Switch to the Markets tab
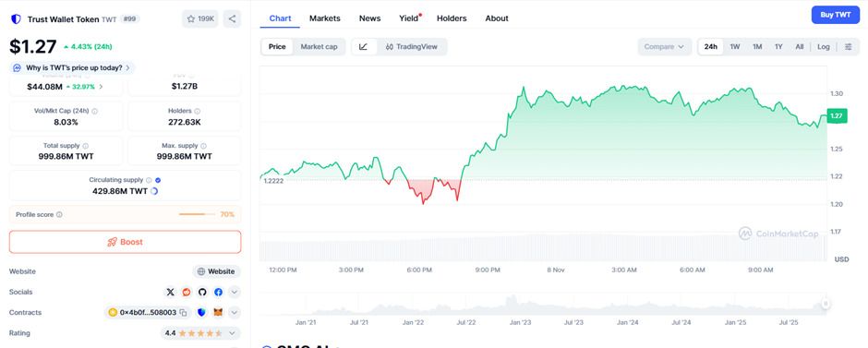The height and width of the screenshot is (348, 868). (x=325, y=18)
